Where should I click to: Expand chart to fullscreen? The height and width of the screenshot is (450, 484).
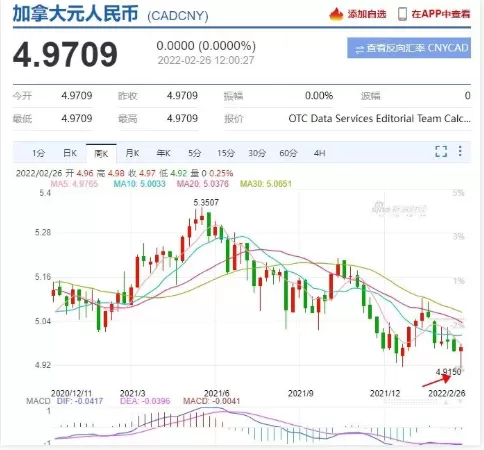pos(441,151)
